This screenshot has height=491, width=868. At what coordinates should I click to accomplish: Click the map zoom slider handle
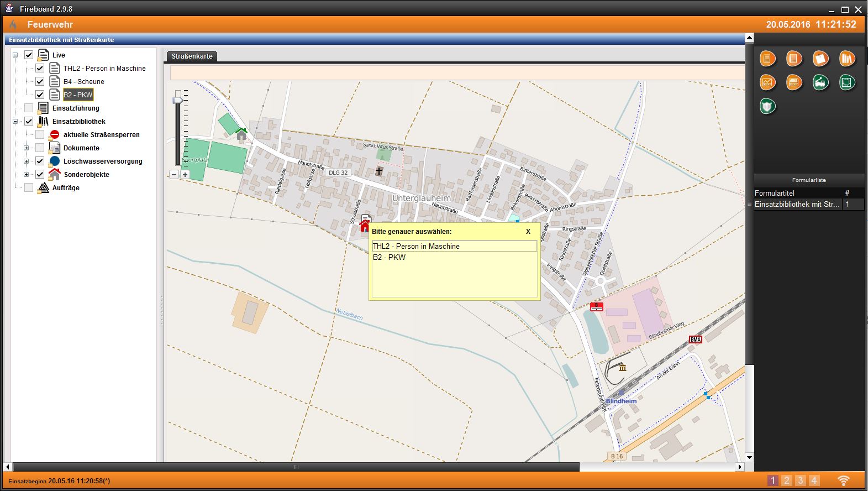(x=178, y=100)
